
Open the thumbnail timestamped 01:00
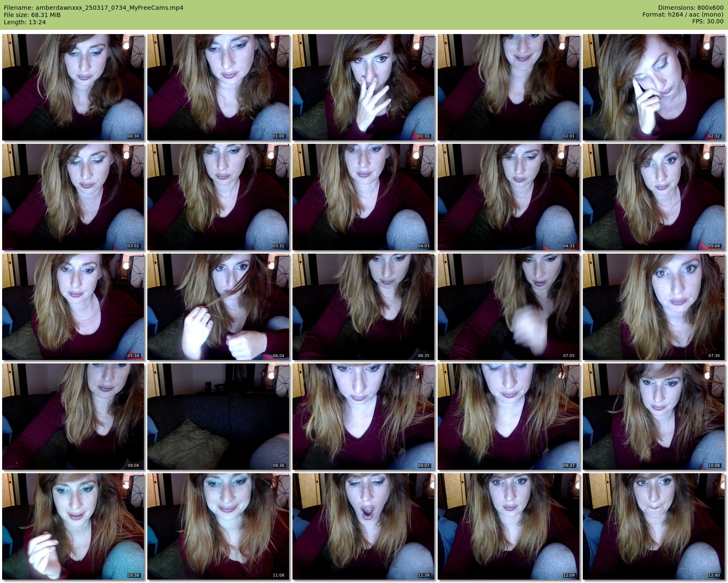pyautogui.click(x=218, y=87)
